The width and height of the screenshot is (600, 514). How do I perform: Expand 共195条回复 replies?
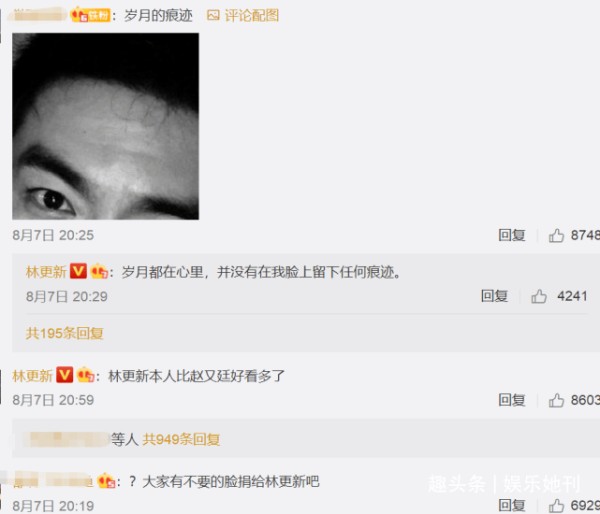pyautogui.click(x=65, y=333)
